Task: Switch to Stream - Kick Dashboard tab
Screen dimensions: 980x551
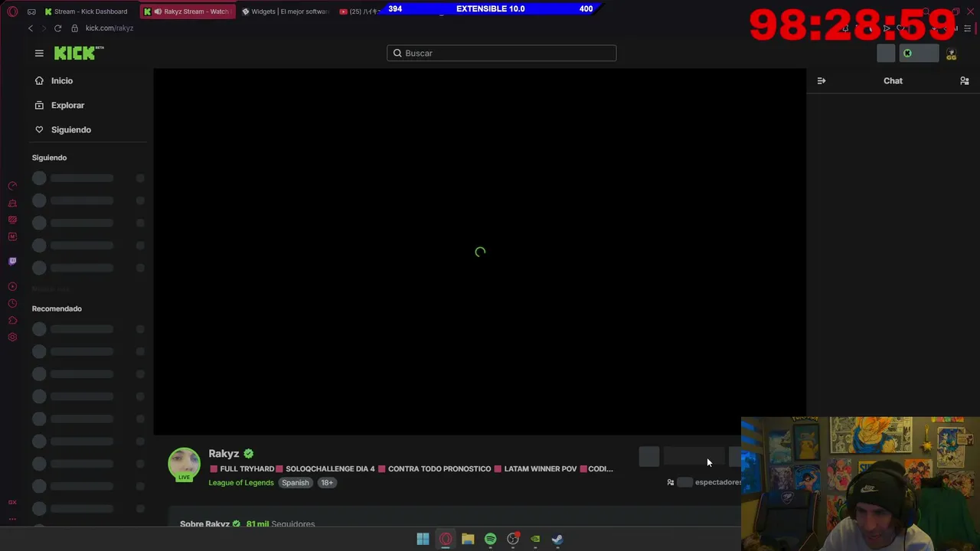Action: click(87, 11)
